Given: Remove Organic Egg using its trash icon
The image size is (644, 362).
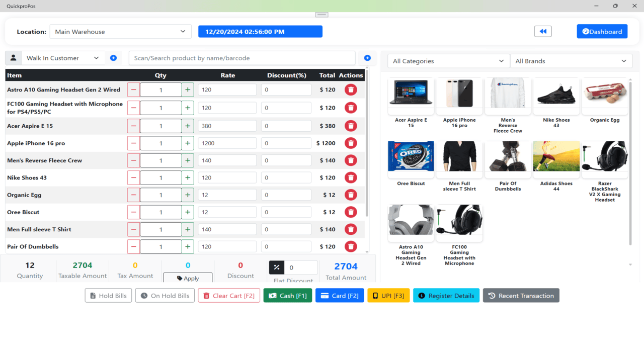Looking at the screenshot, I should (351, 195).
